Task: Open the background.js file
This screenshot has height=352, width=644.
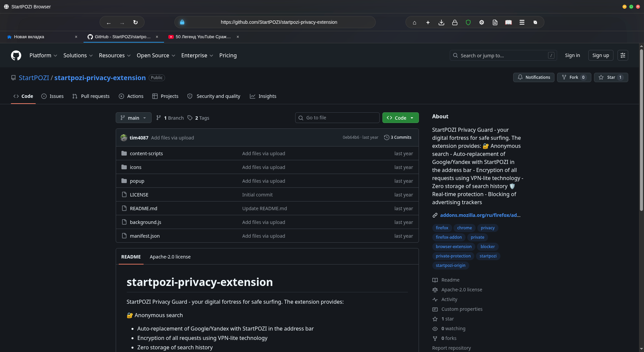Action: pyautogui.click(x=146, y=222)
